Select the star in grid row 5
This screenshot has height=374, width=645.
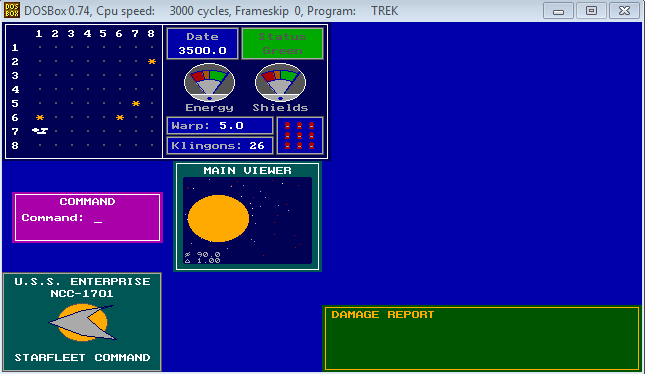click(136, 104)
